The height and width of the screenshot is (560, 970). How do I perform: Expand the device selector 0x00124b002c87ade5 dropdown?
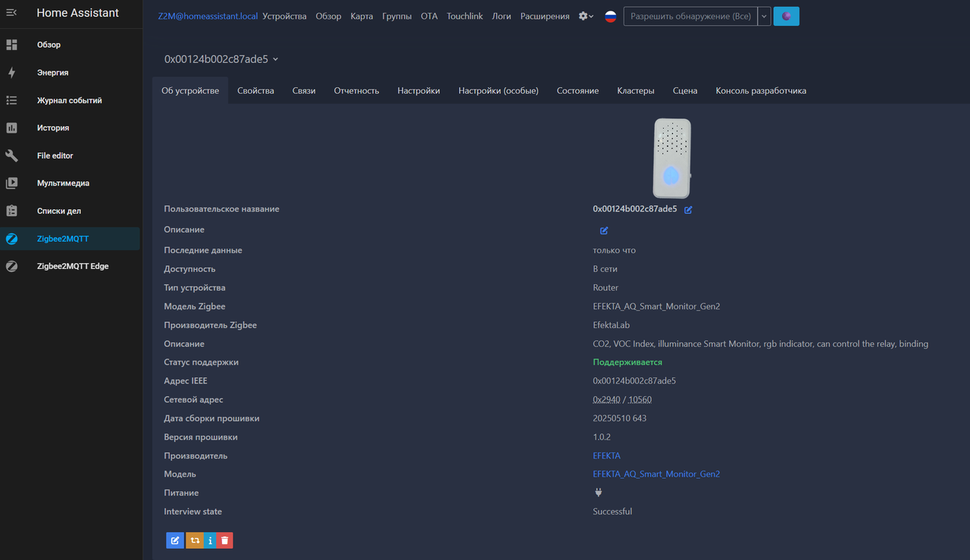point(221,59)
